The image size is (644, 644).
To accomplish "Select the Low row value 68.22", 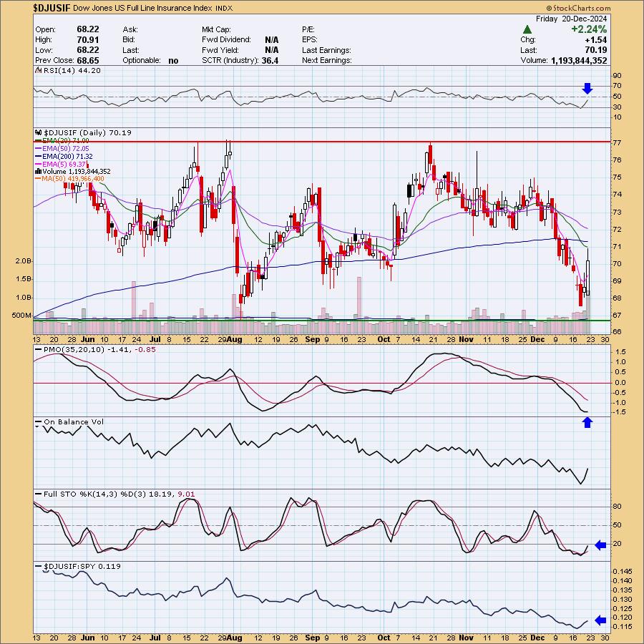I will click(x=87, y=50).
